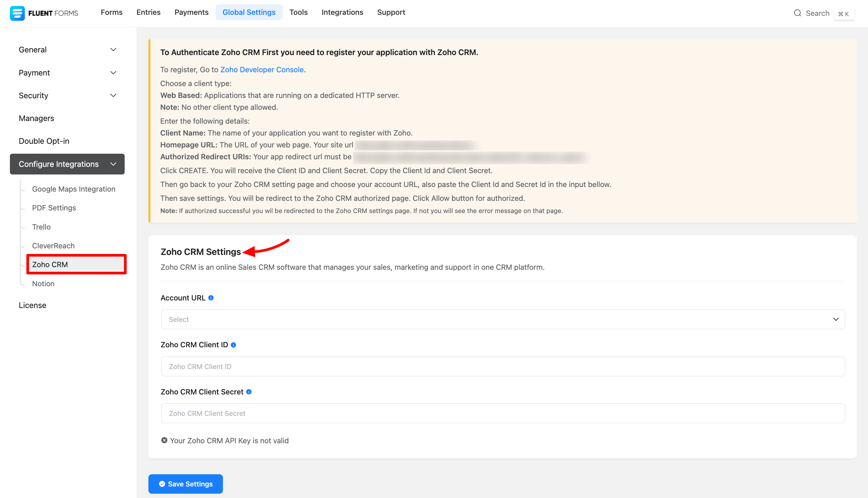Open Google Maps Integration settings

point(74,189)
